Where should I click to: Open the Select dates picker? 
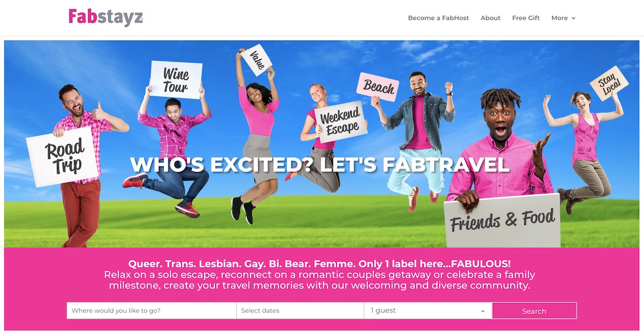pos(300,310)
